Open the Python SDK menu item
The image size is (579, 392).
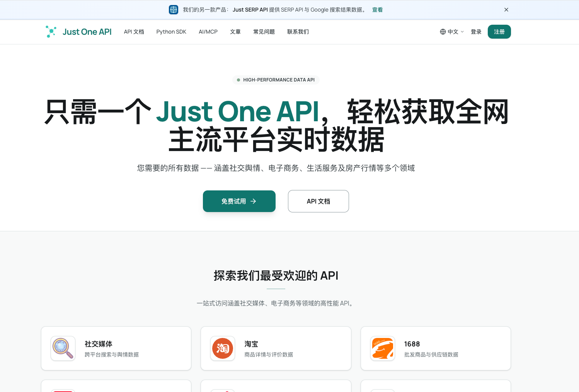click(171, 32)
